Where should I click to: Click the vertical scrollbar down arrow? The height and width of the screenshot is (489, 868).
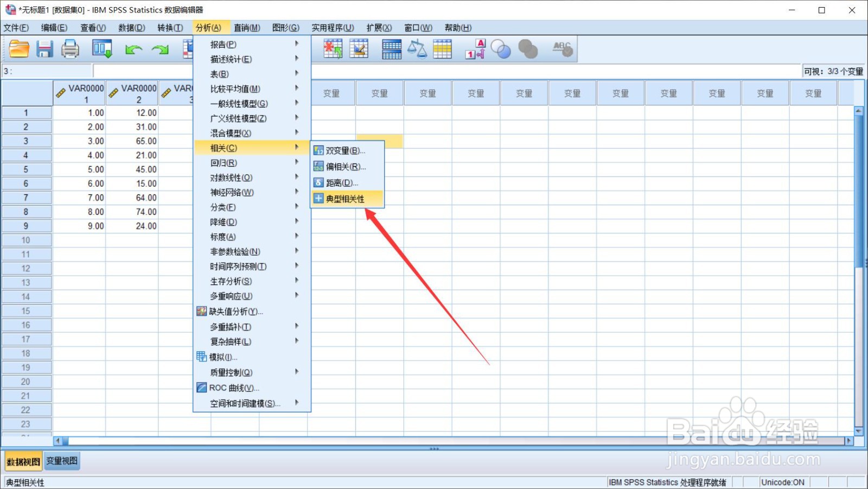(x=858, y=431)
